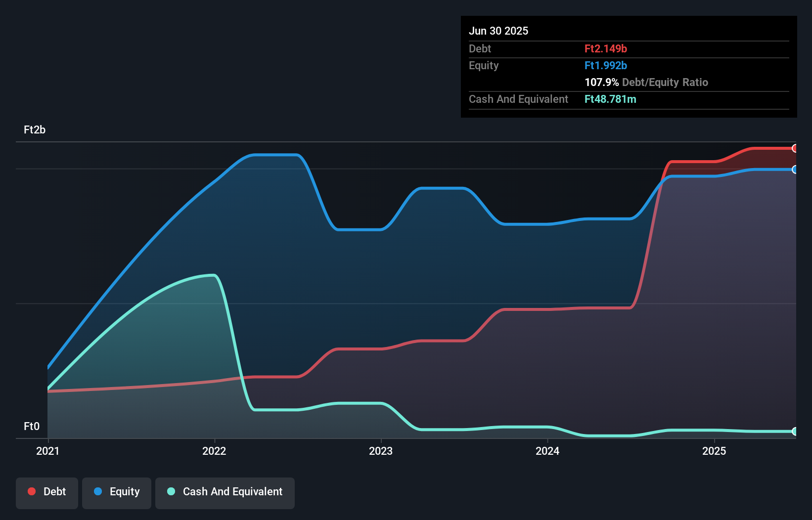Click the teal Cash And Equivalent legend dot
This screenshot has width=812, height=520.
point(171,491)
